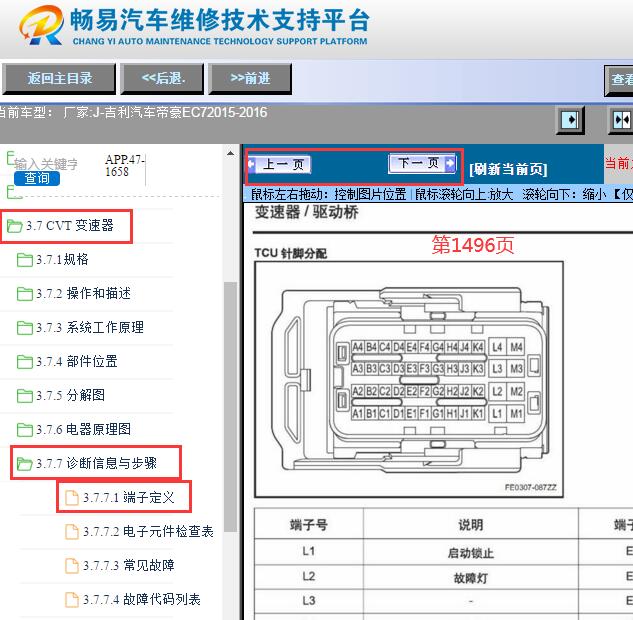The image size is (633, 620).
Task: Click the partially visible 查看 button
Action: pos(619,80)
